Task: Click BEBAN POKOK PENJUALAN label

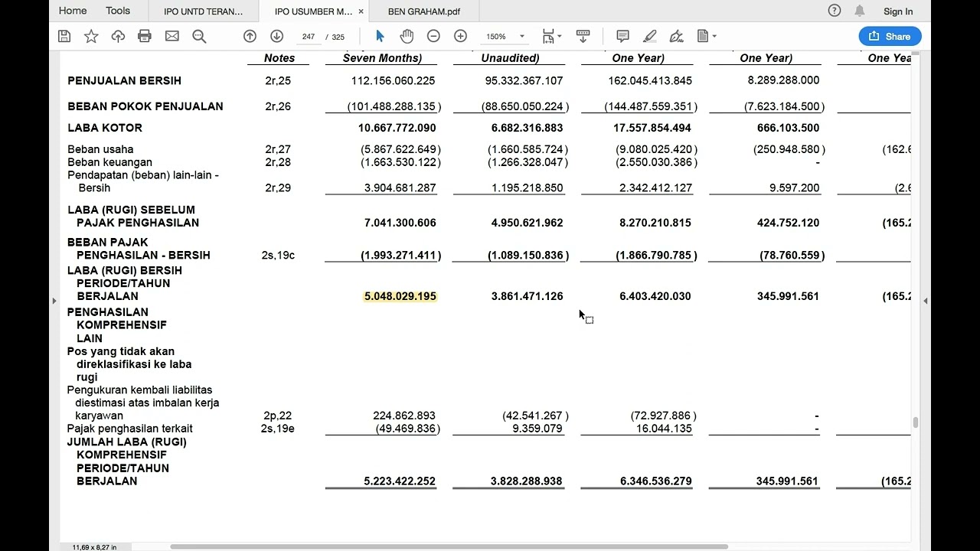Action: 145,106
